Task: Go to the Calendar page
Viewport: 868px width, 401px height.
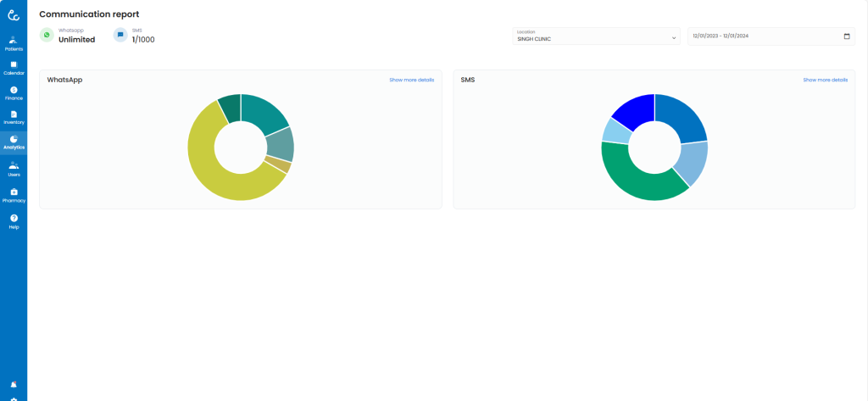Action: click(14, 68)
